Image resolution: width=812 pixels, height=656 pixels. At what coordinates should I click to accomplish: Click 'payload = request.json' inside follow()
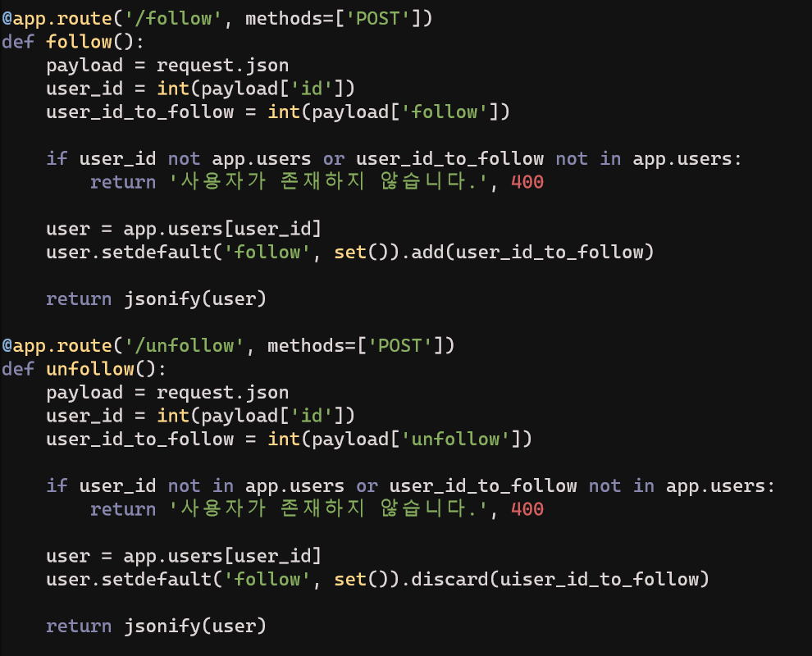167,66
